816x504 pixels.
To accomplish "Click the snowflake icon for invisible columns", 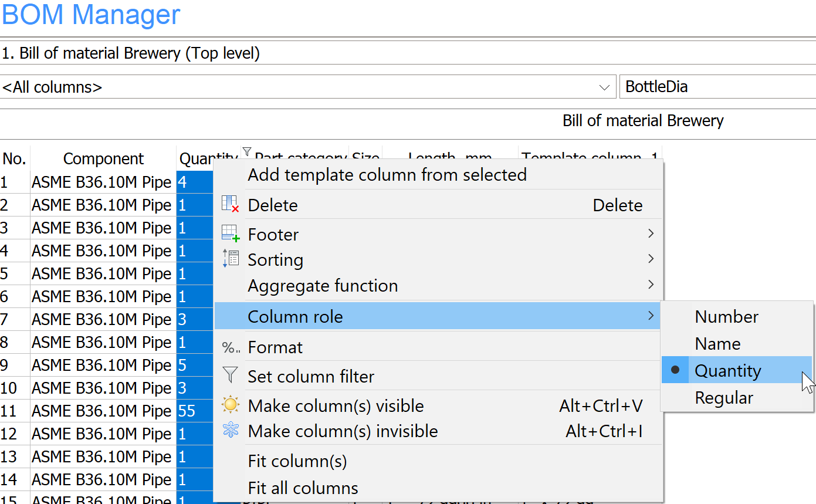I will coord(230,431).
